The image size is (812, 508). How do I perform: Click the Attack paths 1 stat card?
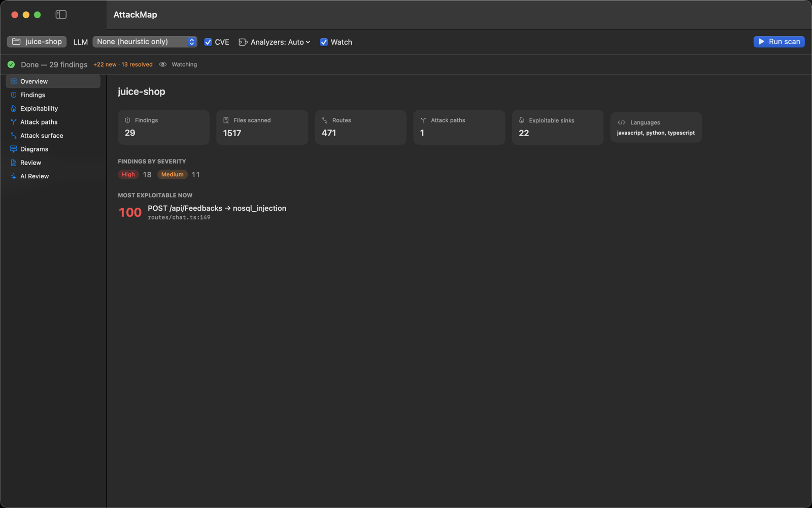[459, 128]
